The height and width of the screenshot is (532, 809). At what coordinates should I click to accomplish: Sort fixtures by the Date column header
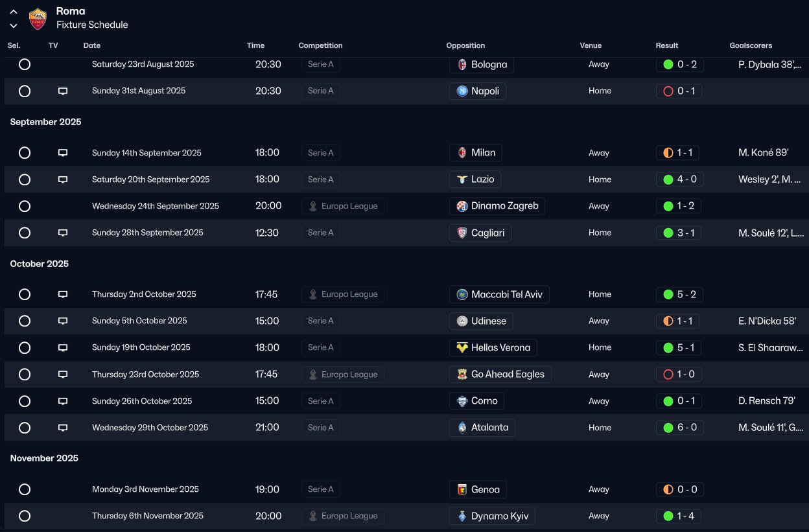(92, 45)
